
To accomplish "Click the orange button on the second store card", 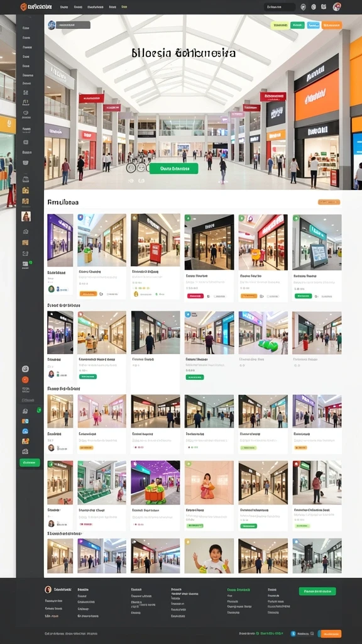I will click(x=88, y=294).
